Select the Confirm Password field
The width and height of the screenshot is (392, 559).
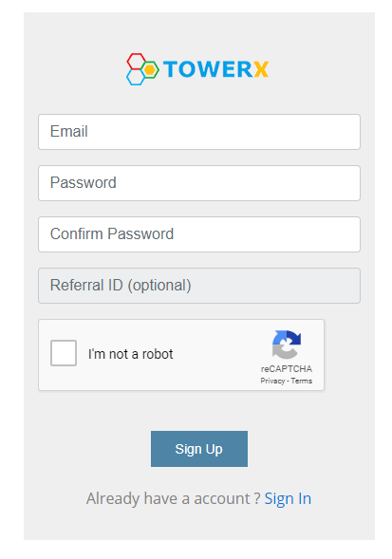pyautogui.click(x=199, y=234)
